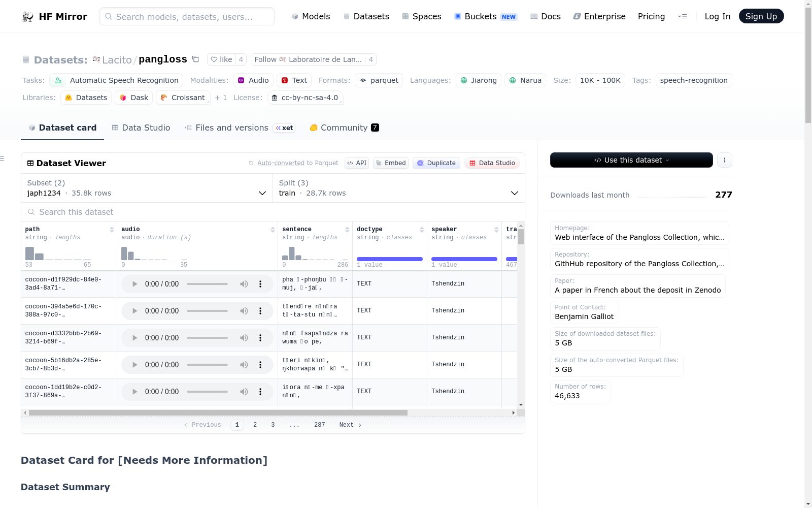The width and height of the screenshot is (812, 508).
Task: Click the sidebar toggle icon at left edge
Action: pos(2,158)
